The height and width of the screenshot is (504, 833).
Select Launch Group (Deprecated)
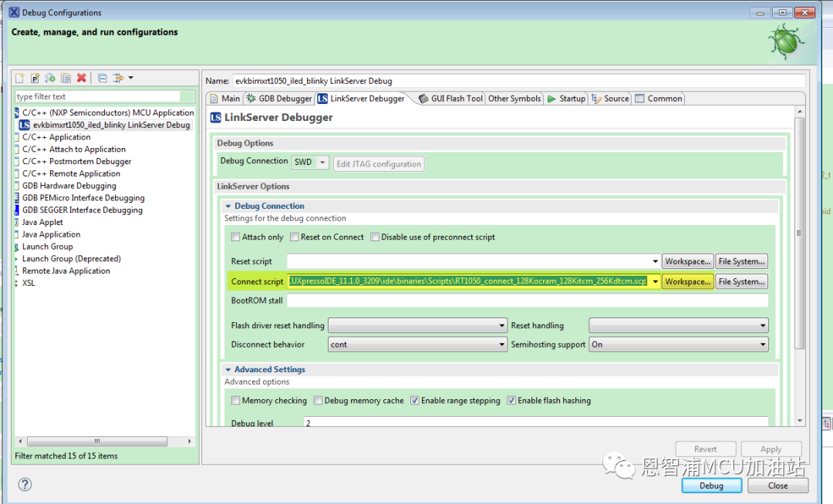(71, 259)
